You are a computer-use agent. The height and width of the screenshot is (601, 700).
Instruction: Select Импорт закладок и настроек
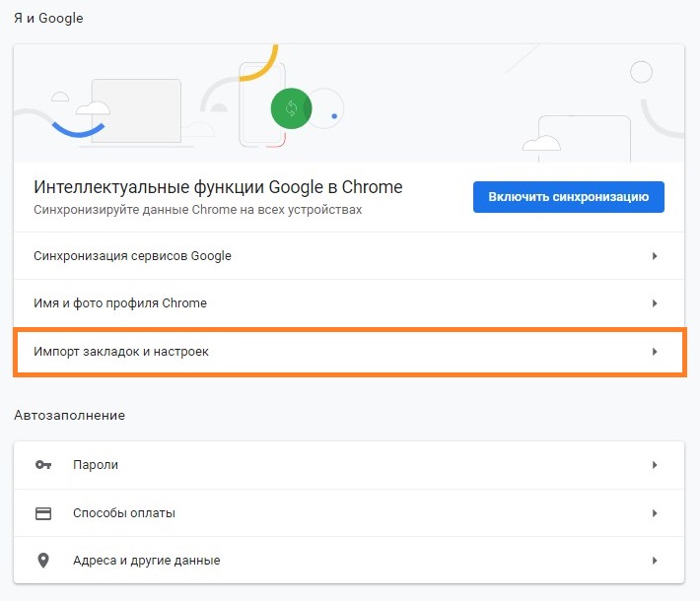tap(121, 352)
